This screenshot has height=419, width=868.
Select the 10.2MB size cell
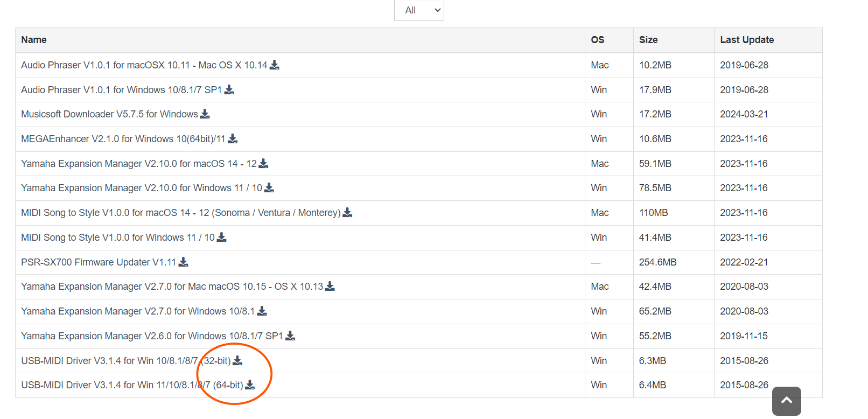[674, 65]
